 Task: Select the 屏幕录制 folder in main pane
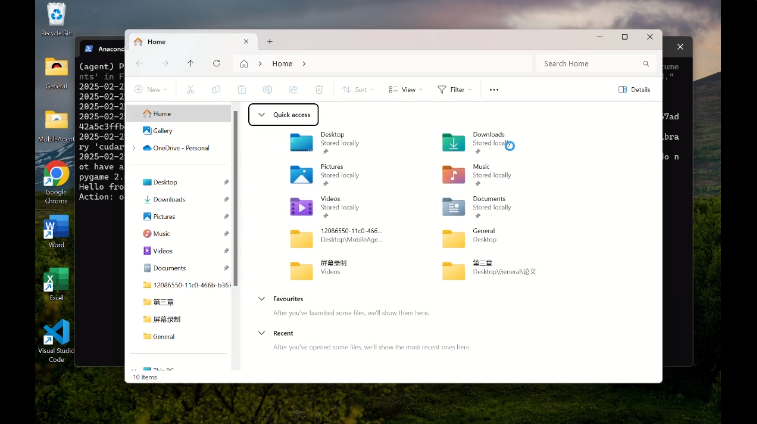(318, 270)
